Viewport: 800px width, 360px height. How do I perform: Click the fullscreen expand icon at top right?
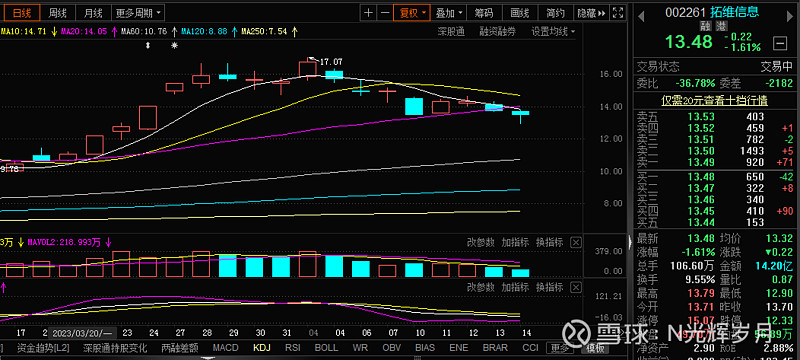coord(617,13)
